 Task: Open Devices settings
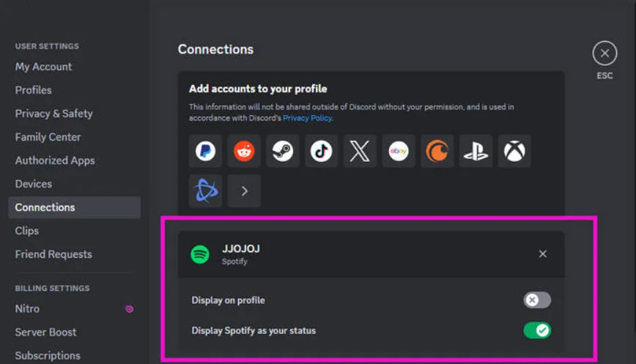coord(34,184)
